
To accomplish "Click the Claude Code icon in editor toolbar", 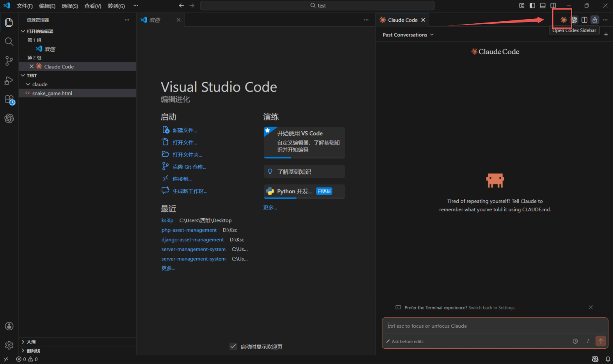I will pos(563,20).
